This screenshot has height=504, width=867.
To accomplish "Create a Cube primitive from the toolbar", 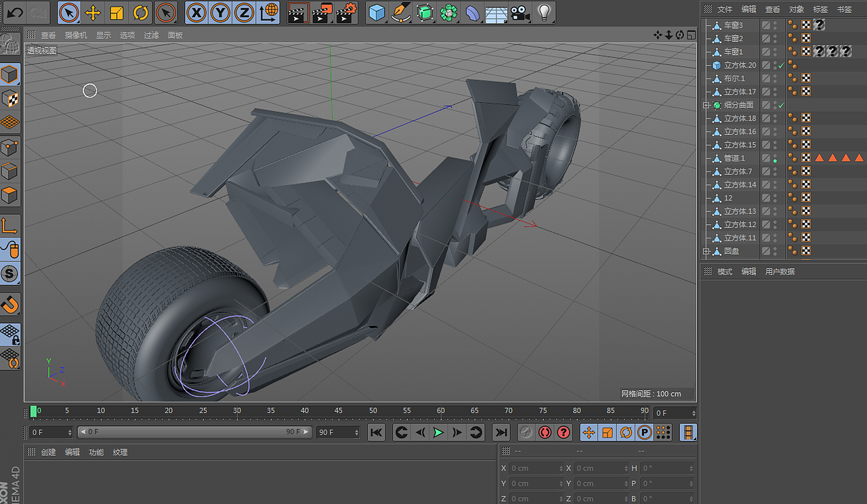I will point(378,12).
